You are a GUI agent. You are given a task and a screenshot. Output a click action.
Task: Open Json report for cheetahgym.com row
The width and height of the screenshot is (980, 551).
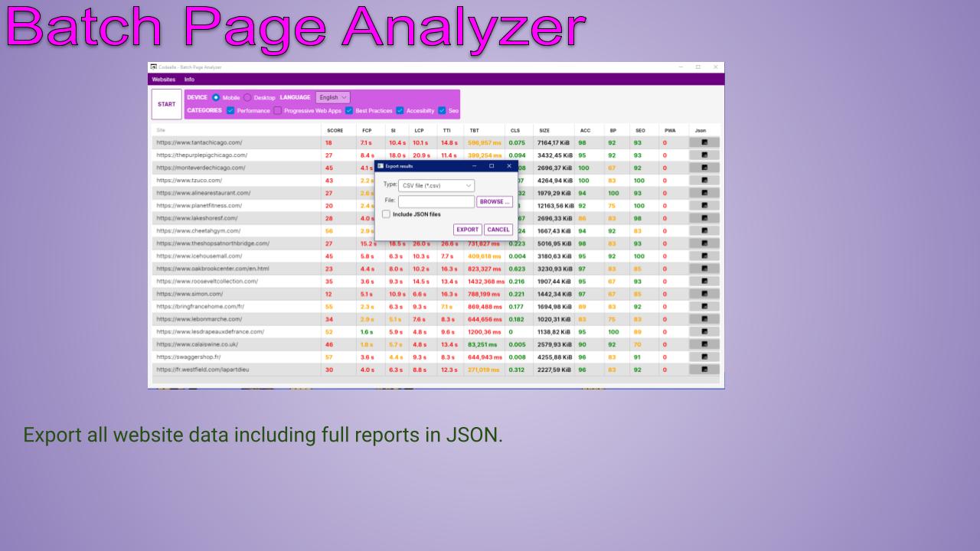pos(704,230)
